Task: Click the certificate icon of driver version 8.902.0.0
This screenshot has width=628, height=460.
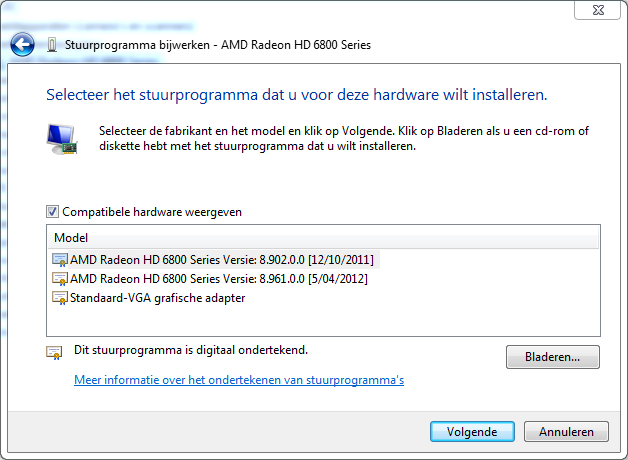Action: [60, 260]
